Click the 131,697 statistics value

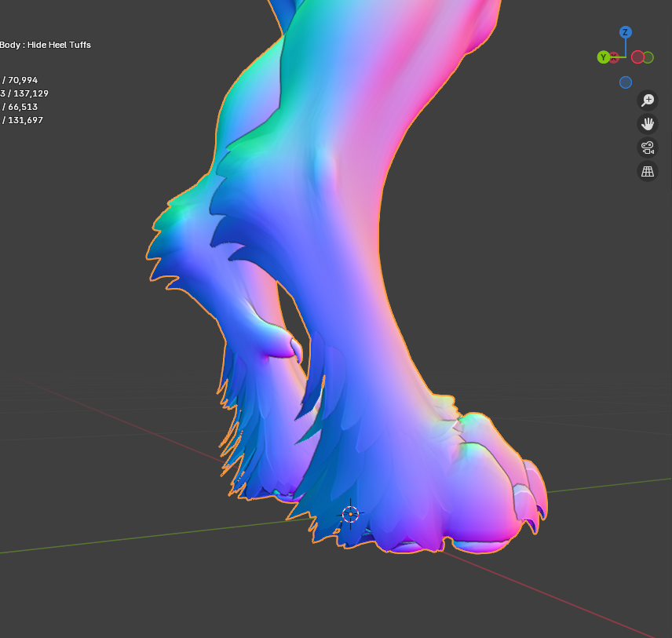click(x=26, y=120)
